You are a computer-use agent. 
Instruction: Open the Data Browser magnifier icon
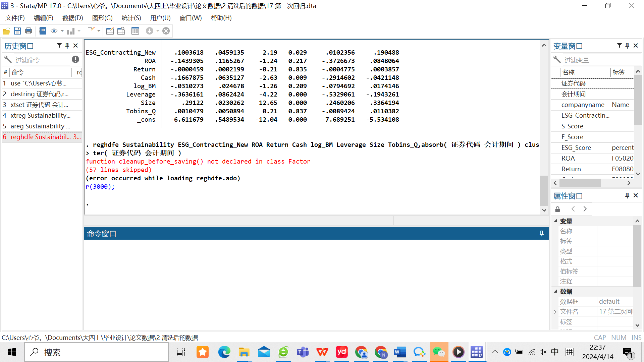pos(121,31)
